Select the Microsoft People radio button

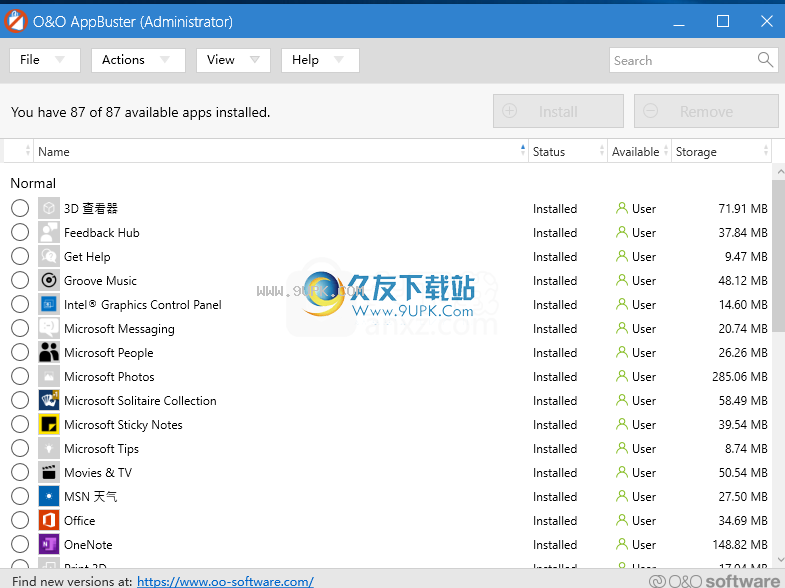pos(20,352)
